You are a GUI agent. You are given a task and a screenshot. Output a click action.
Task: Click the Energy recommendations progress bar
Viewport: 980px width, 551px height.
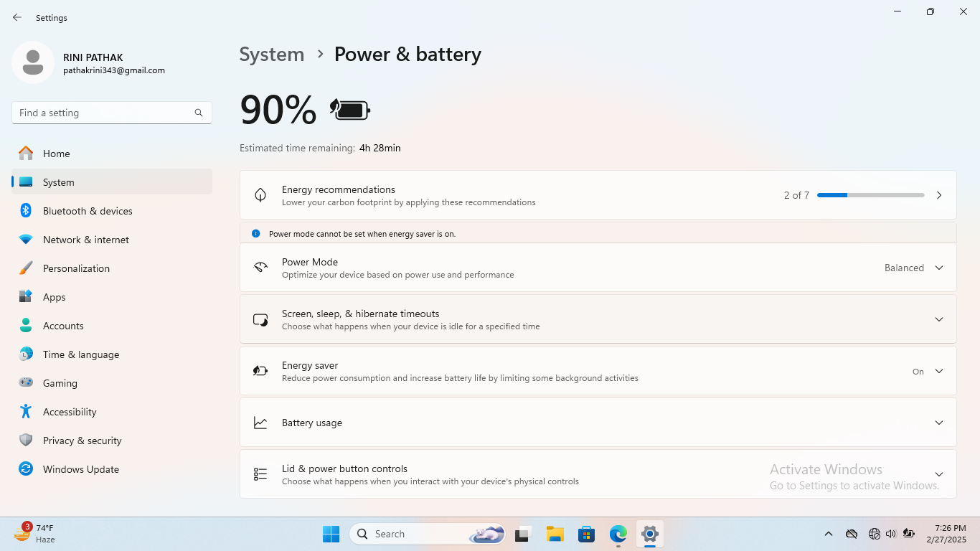click(x=871, y=195)
